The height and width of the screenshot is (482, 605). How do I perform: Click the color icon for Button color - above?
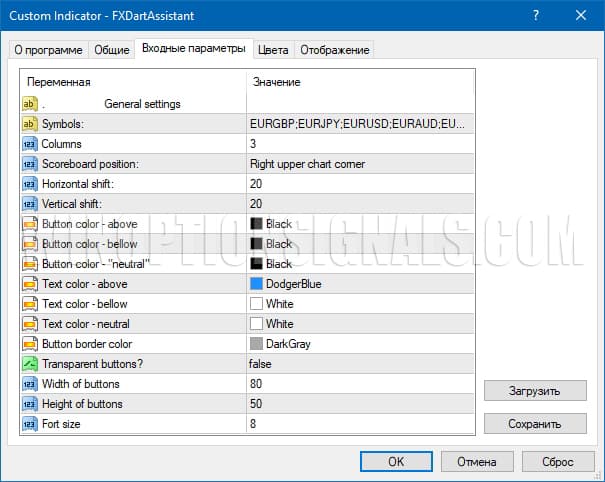[29, 224]
